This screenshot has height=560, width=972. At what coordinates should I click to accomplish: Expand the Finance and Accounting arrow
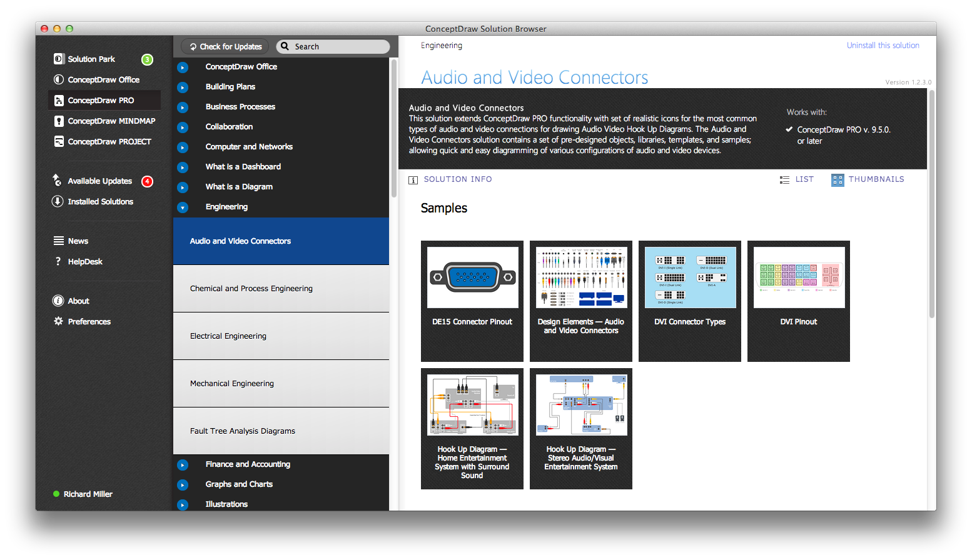(x=183, y=465)
